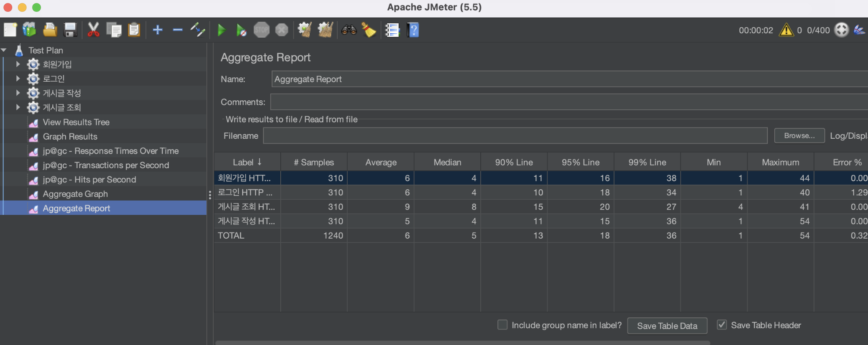Clear all results with double broom icon

click(x=325, y=30)
